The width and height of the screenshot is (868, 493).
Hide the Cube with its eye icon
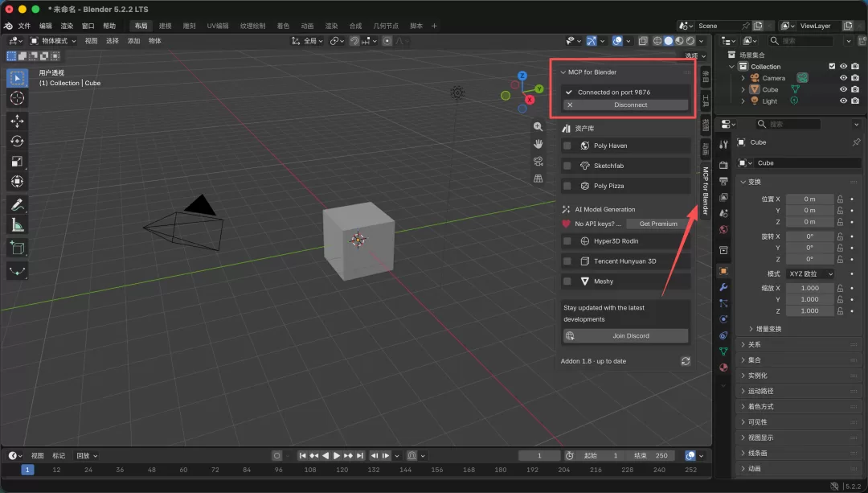coord(843,89)
